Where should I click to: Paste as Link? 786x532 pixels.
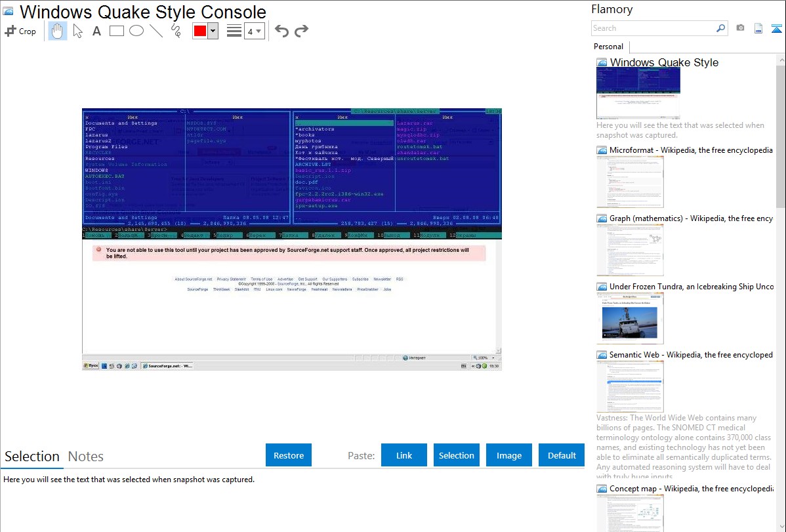[x=404, y=455]
